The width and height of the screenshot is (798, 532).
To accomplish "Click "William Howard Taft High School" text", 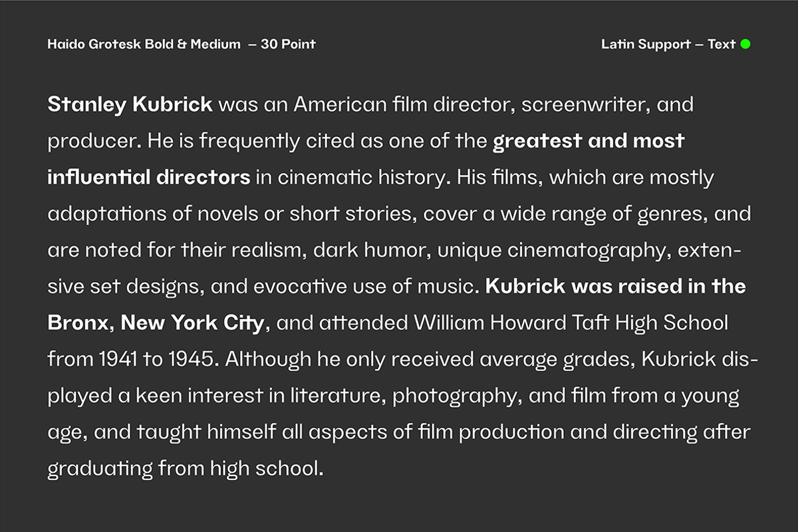I will coord(571,324).
